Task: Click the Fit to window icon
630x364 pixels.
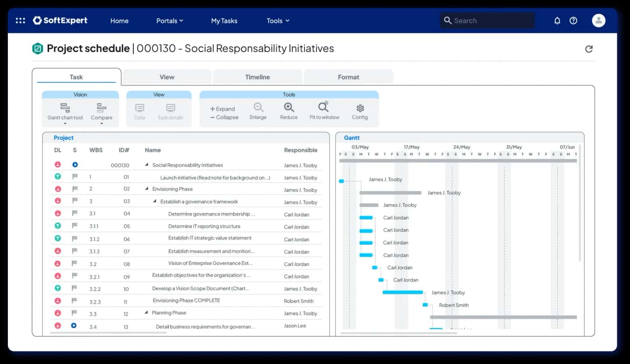Action: coord(324,107)
